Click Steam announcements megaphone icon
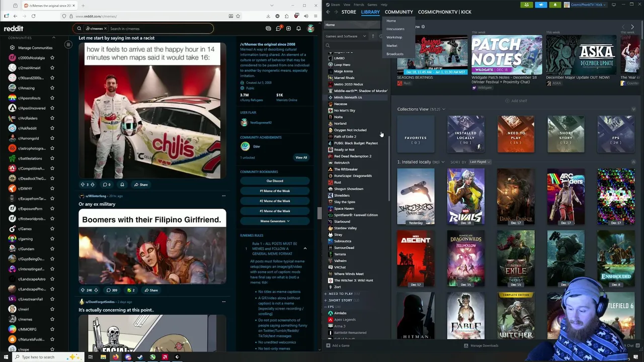 pyautogui.click(x=541, y=5)
